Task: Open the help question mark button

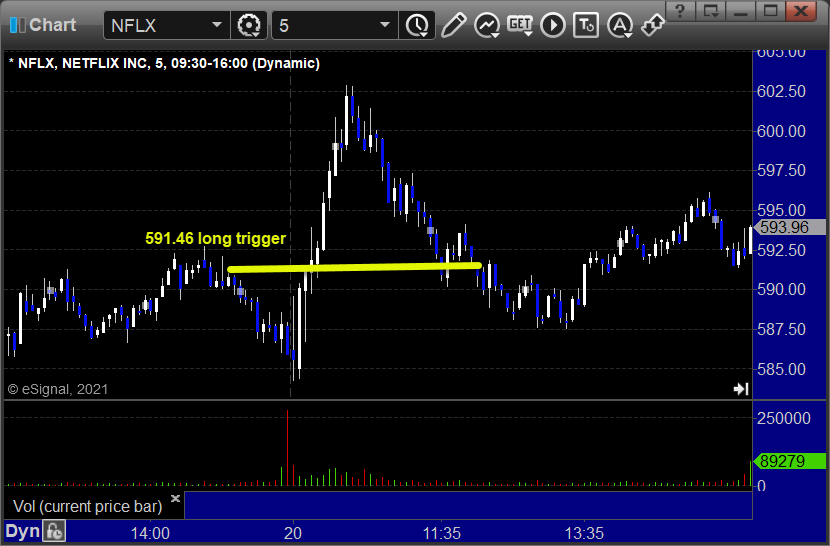Action: 680,11
